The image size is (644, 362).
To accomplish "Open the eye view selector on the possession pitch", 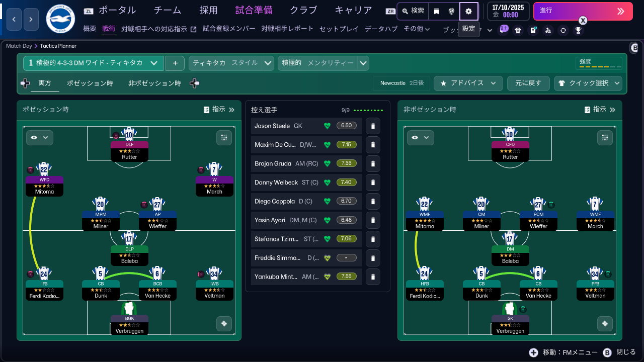I will click(x=39, y=137).
